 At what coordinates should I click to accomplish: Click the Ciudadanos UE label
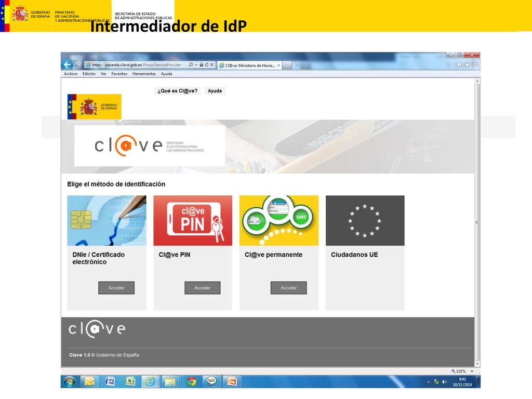click(x=354, y=255)
